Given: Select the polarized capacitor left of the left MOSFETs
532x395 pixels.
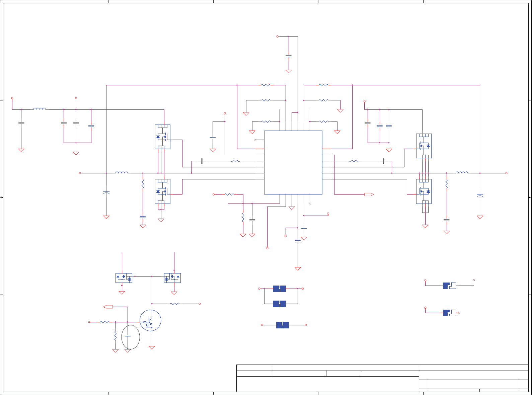Looking at the screenshot, I should tap(106, 192).
